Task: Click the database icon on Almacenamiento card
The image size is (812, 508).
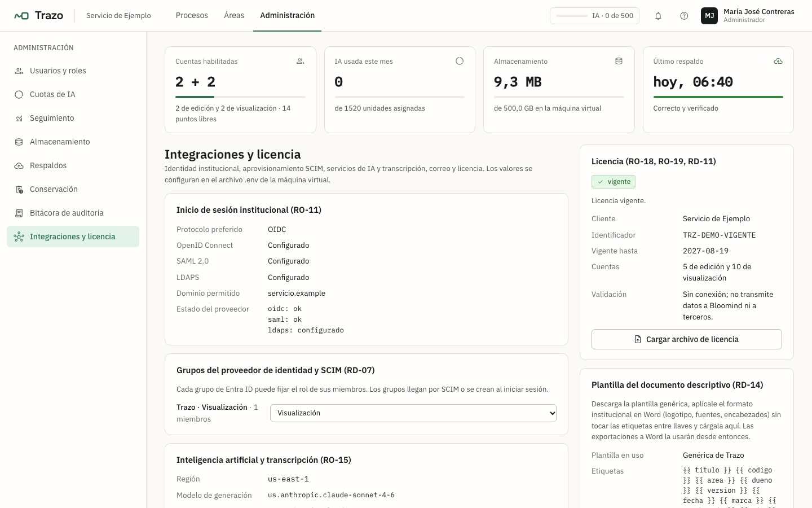Action: point(619,61)
